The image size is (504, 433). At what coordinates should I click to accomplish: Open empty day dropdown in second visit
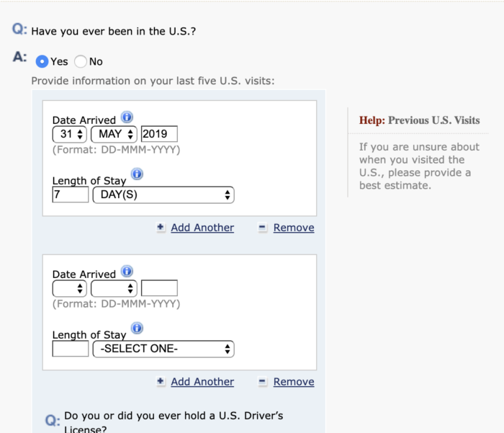[x=70, y=288]
